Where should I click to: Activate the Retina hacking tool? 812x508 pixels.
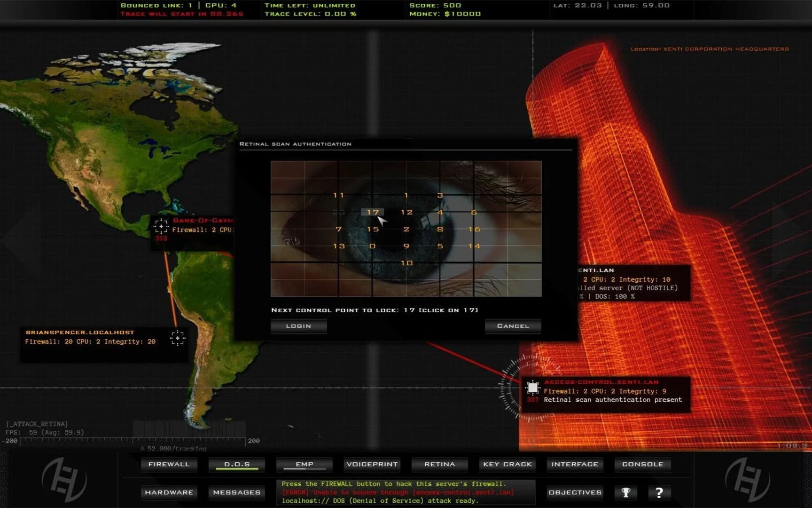point(439,464)
